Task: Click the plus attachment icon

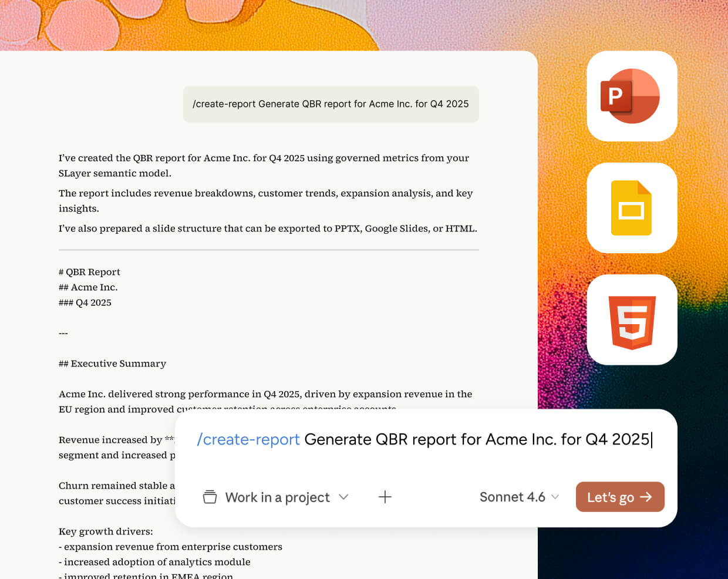Action: tap(385, 497)
